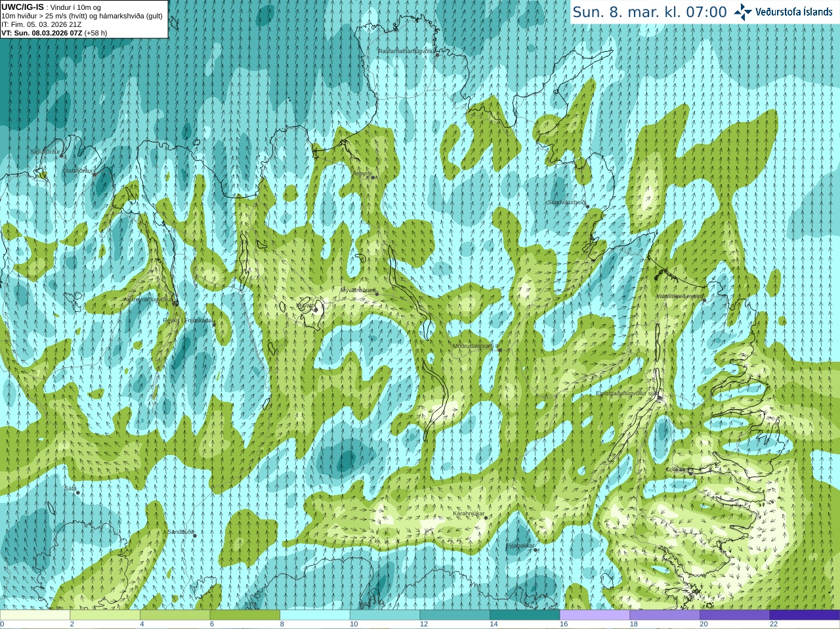
Task: Click the 'VT: Sun. 08.03.2026 07Z (+58 h)' line
Action: point(54,33)
